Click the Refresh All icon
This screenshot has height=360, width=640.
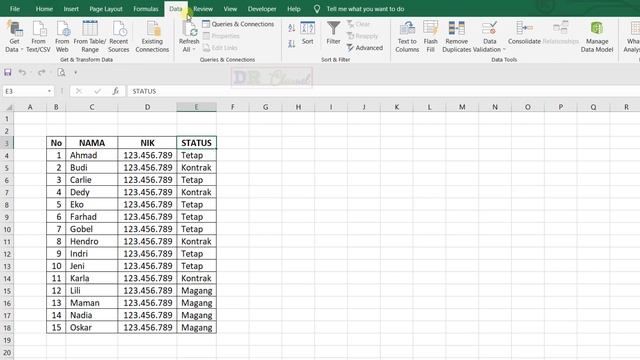point(189,29)
